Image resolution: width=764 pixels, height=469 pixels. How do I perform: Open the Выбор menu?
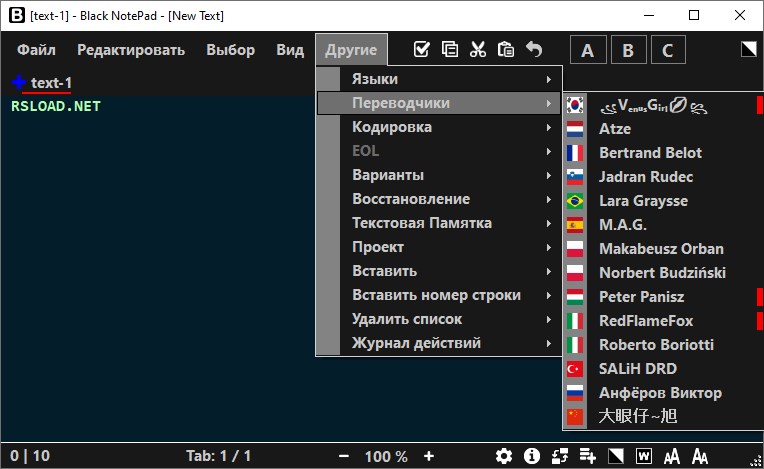tap(230, 50)
